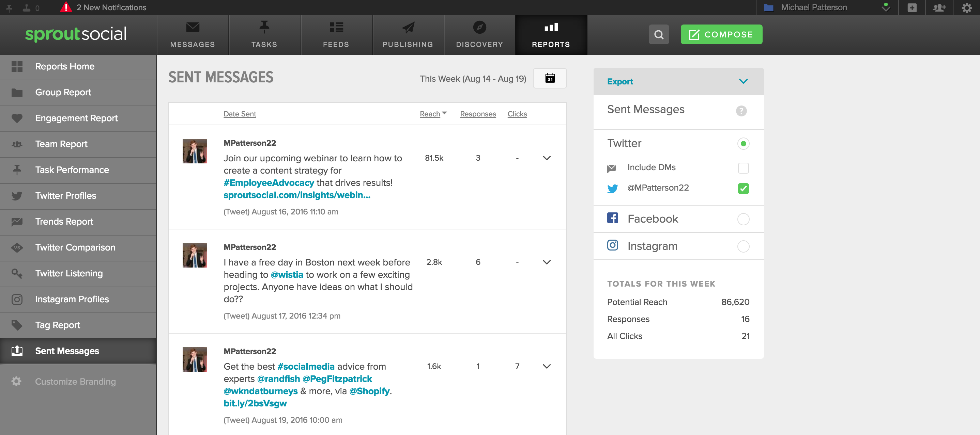
Task: Click the pin tasks icon in top bar
Action: (x=9, y=7)
